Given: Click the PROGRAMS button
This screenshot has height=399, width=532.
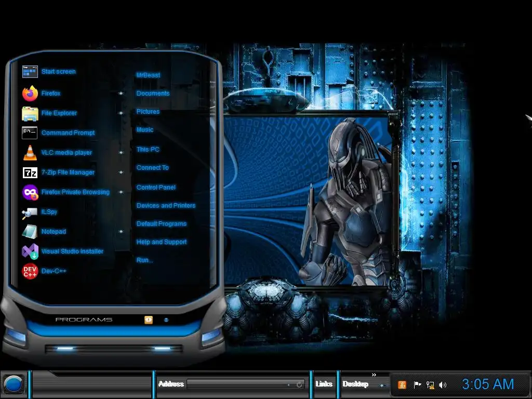Looking at the screenshot, I should coord(84,320).
